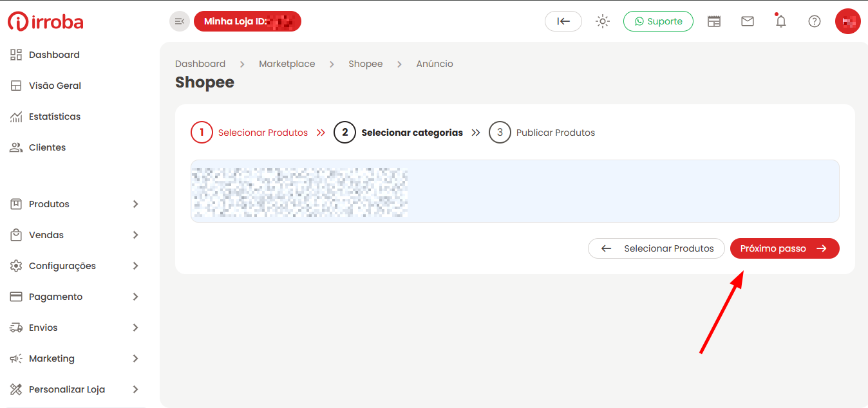Image resolution: width=868 pixels, height=408 pixels.
Task: Go to Dashboard breadcrumb link
Action: [x=200, y=64]
